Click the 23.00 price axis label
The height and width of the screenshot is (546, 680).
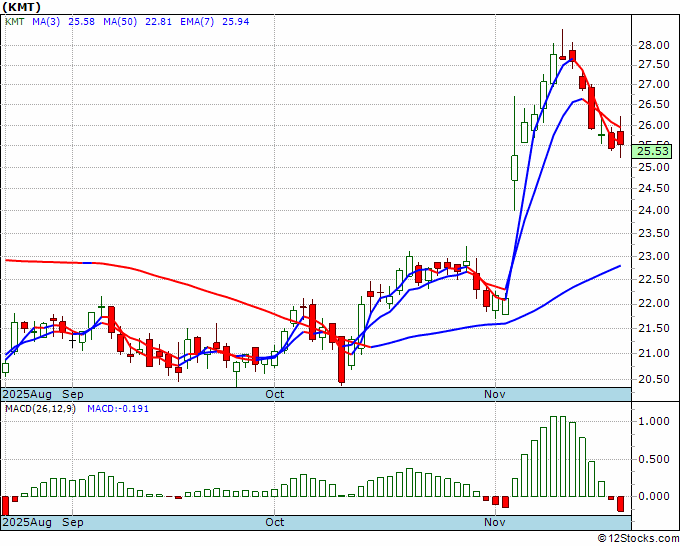pyautogui.click(x=654, y=256)
